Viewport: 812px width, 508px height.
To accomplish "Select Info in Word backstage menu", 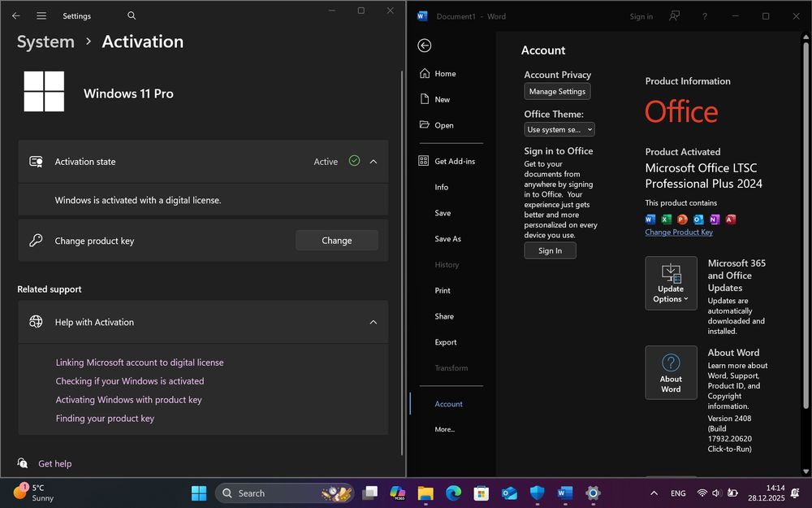I will (x=441, y=187).
